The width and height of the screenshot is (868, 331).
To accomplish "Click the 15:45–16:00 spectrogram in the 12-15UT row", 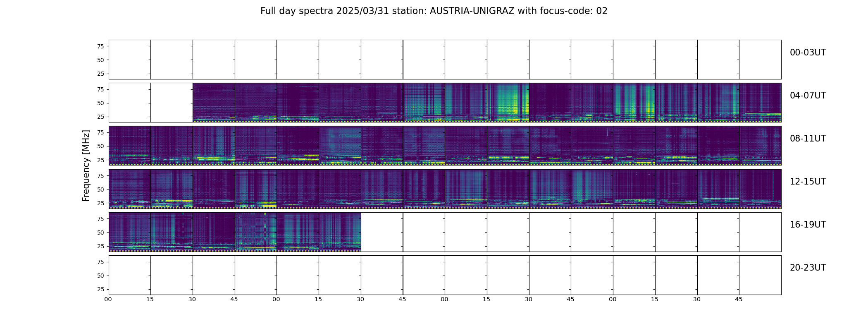I will click(760, 189).
